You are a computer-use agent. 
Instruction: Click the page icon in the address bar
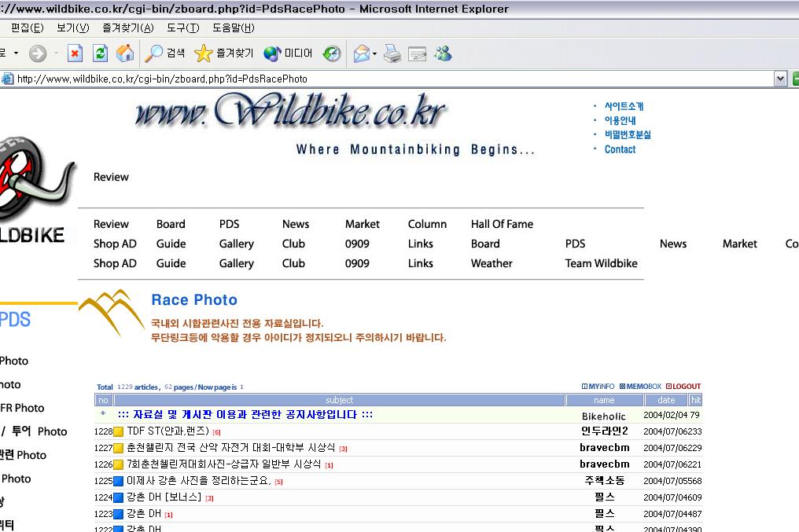pyautogui.click(x=8, y=79)
